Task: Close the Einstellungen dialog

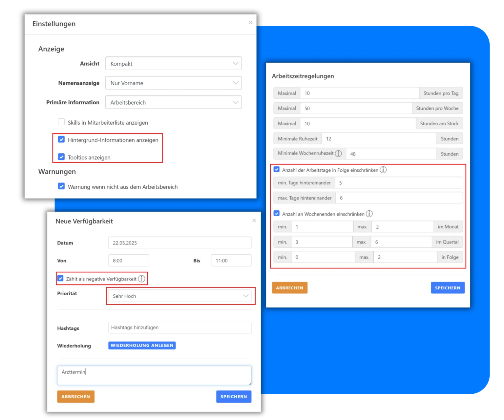Action: (x=250, y=23)
